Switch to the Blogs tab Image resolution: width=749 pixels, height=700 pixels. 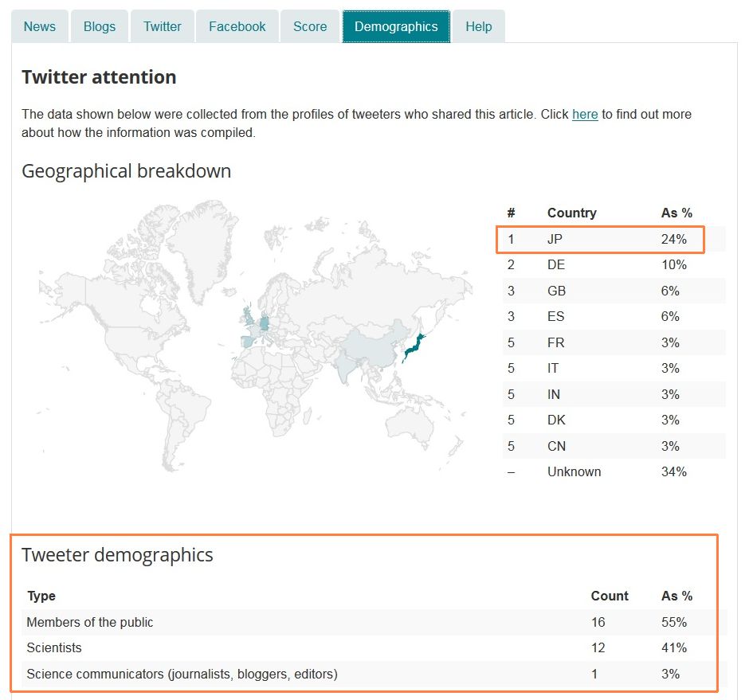[x=100, y=26]
